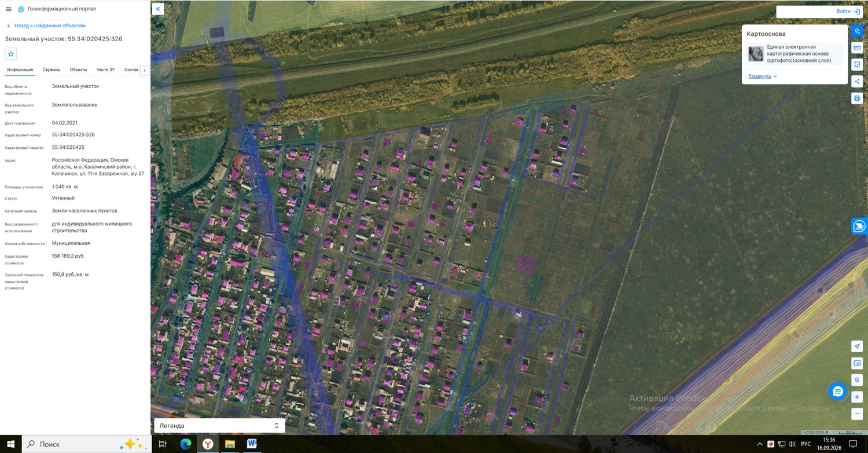Toggle the overview mini-map button
Viewport: 868px width, 453px height.
click(x=857, y=363)
